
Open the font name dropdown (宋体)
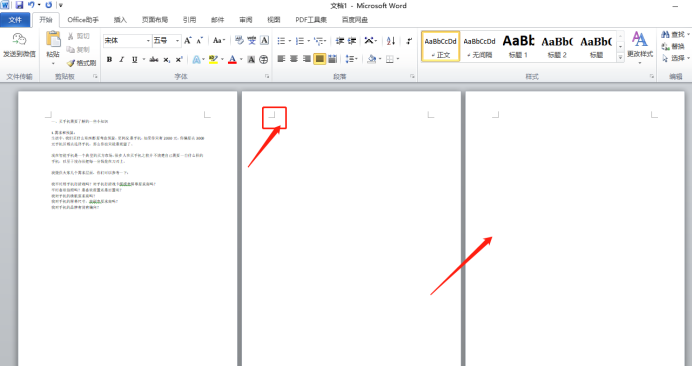(x=128, y=41)
